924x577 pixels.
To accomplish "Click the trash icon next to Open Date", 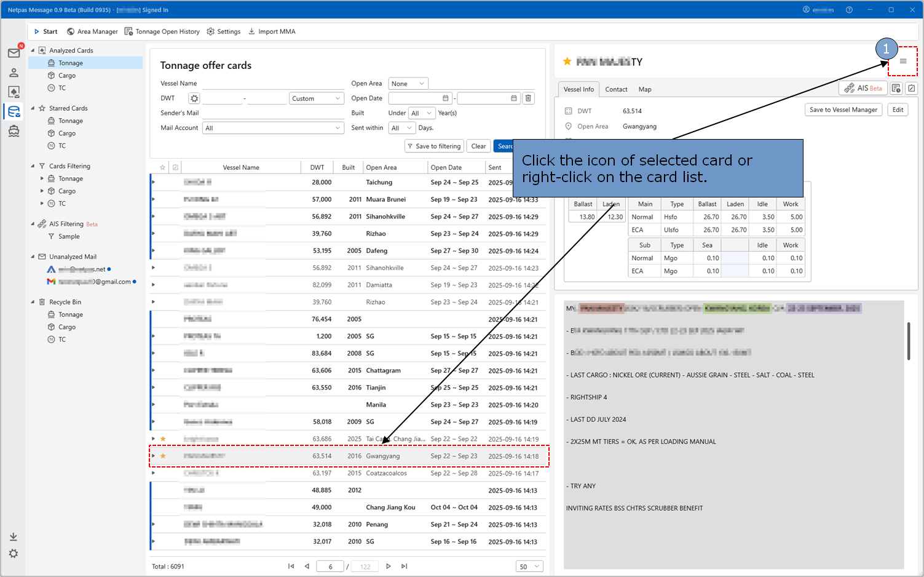I will 528,98.
